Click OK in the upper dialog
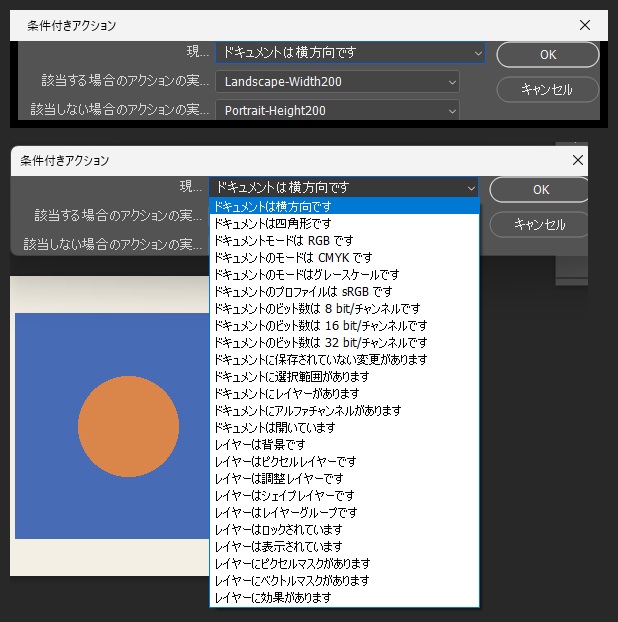618x622 pixels. coord(547,55)
